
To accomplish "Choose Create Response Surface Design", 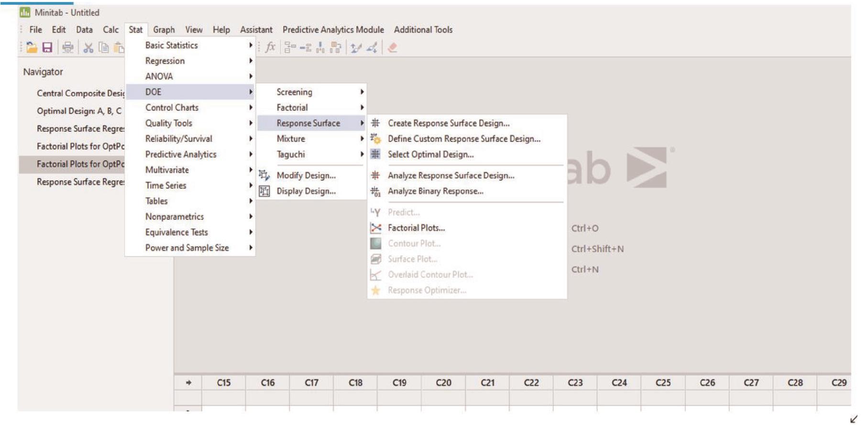I will click(467, 123).
